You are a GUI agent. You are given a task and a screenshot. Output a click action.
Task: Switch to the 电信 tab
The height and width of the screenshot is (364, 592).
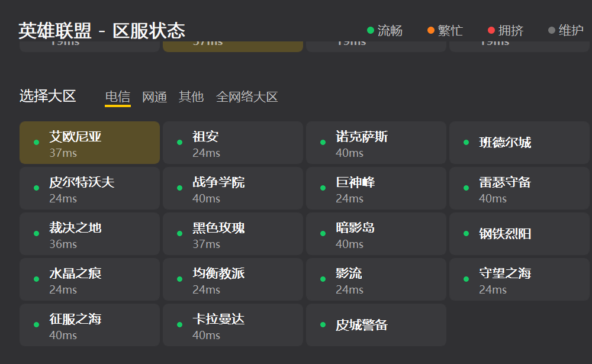pyautogui.click(x=118, y=97)
